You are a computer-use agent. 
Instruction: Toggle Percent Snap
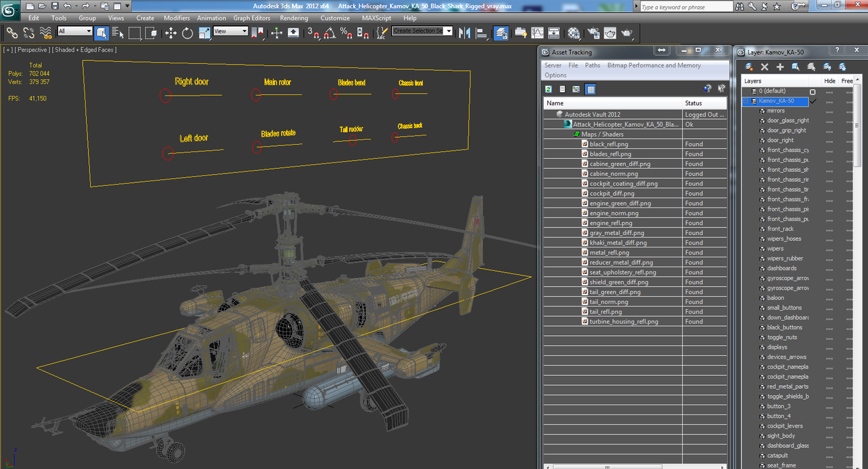pos(347,33)
